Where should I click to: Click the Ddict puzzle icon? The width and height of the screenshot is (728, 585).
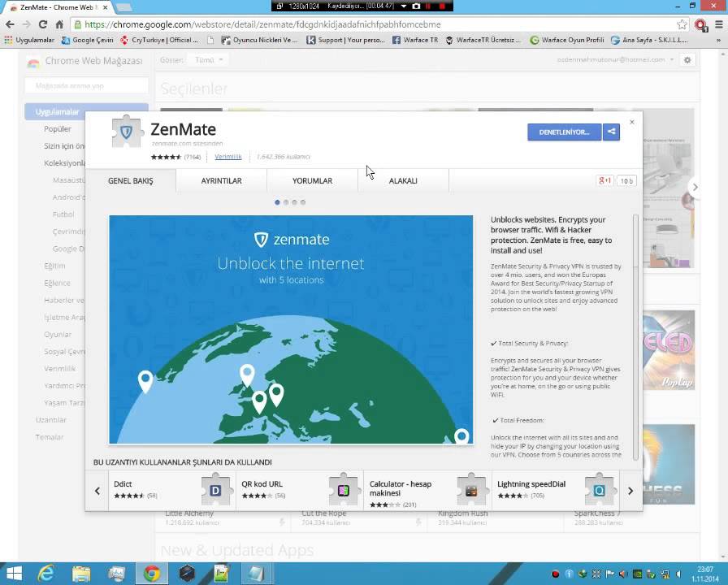[x=216, y=489]
